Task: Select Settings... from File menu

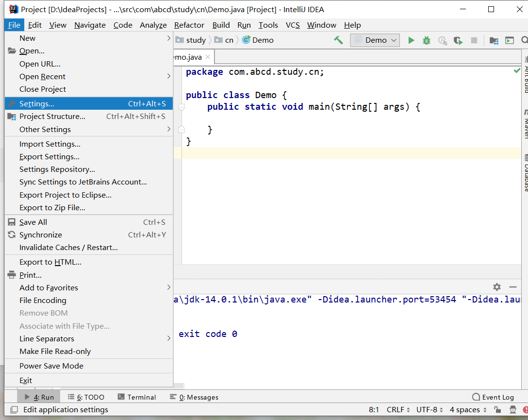Action: coord(89,103)
